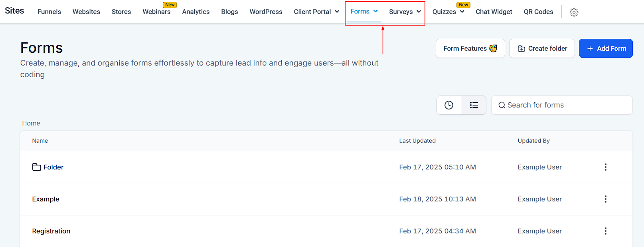
Task: Open the settings gear icon
Action: pos(574,12)
